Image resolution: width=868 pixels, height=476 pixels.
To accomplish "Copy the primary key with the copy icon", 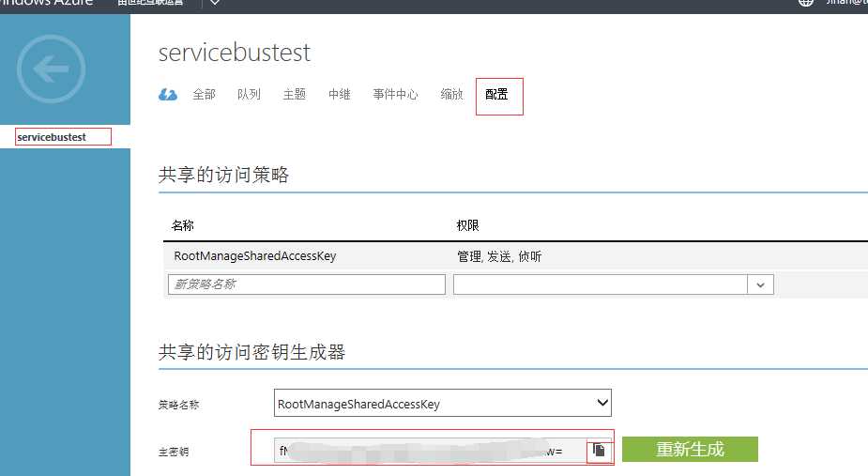I will click(599, 450).
